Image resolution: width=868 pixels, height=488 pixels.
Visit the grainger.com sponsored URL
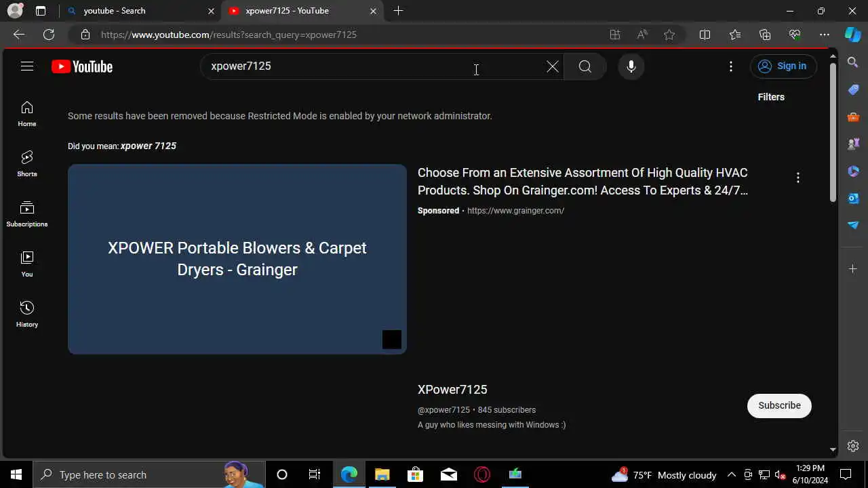point(515,211)
